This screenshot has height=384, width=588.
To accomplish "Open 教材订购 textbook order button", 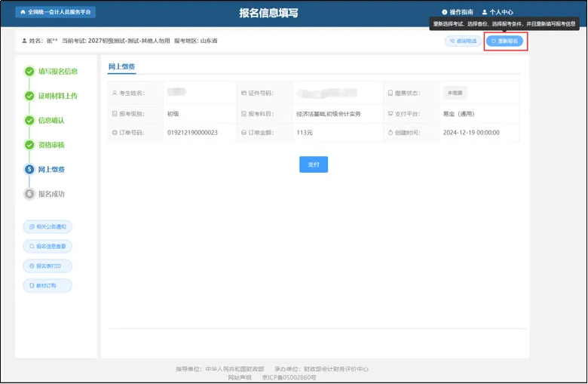I will tap(47, 286).
